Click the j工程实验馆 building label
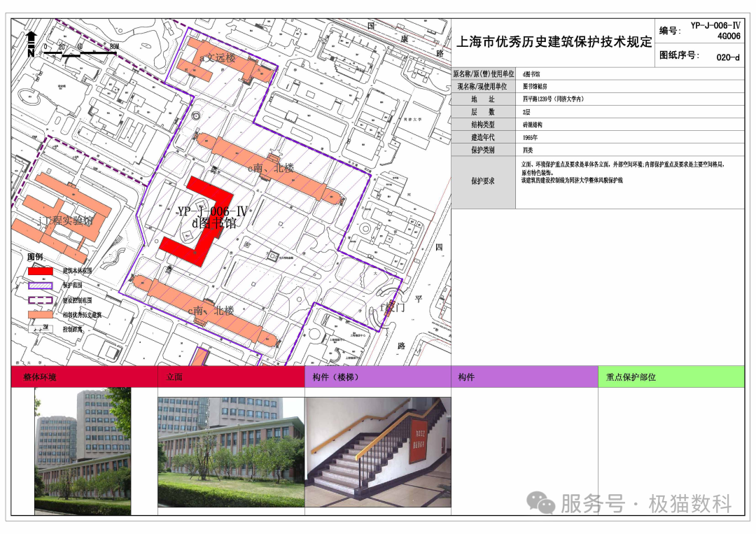This screenshot has width=756, height=534. [x=65, y=220]
